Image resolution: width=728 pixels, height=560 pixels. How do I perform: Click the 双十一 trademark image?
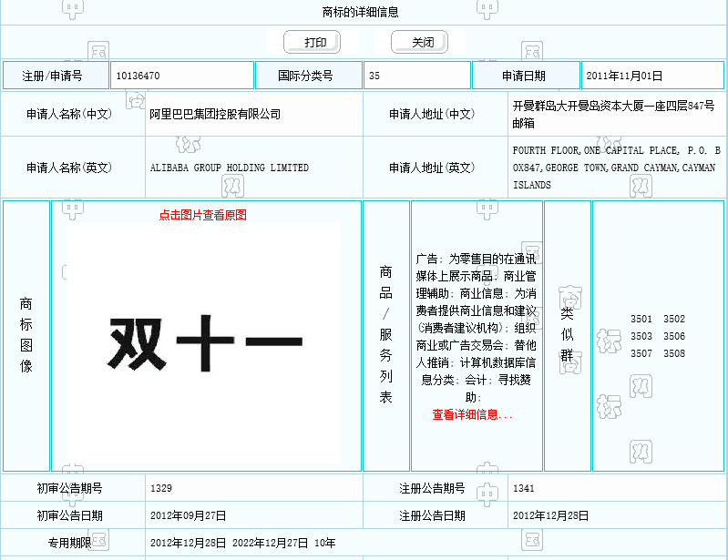point(203,343)
